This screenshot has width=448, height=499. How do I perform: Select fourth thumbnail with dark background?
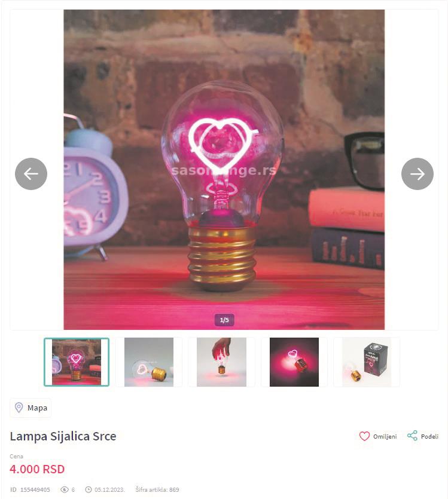[294, 362]
